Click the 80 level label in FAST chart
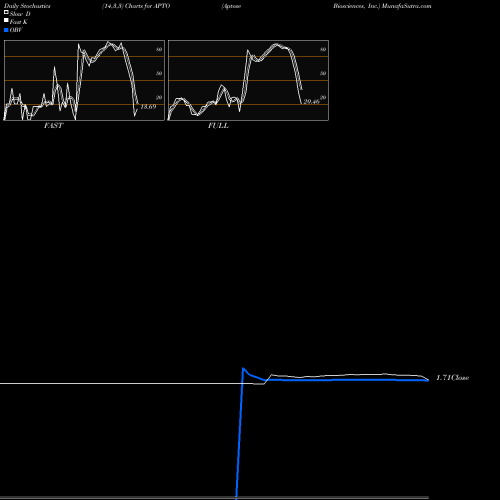 [x=159, y=49]
